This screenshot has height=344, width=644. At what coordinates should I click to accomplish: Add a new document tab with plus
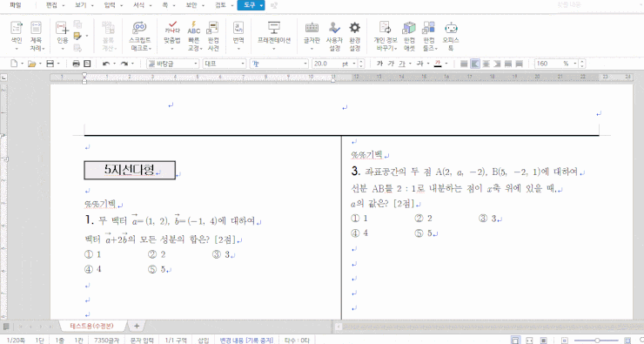coord(137,327)
